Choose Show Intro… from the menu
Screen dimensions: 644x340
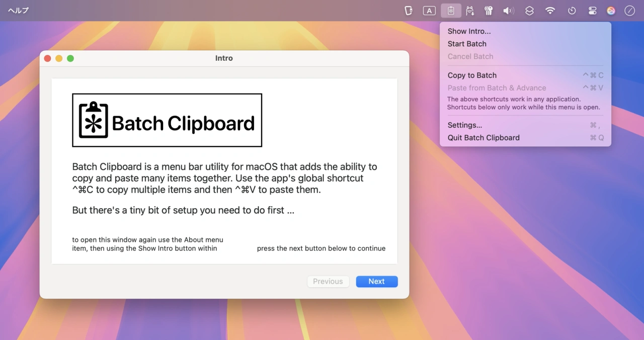pos(469,31)
